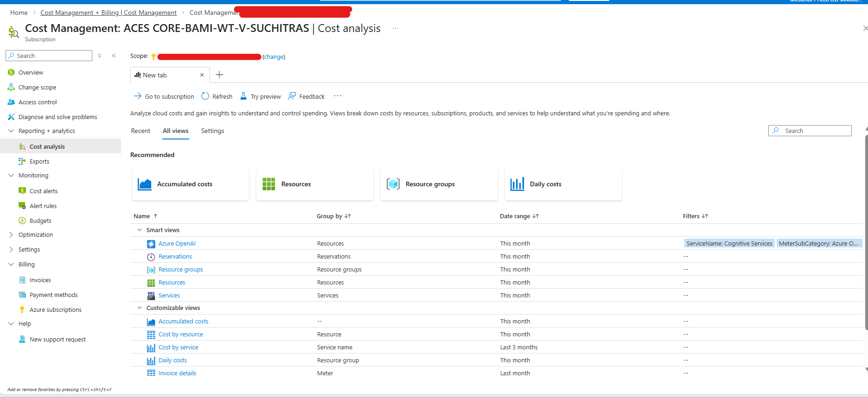Collapse the Billing section
The image size is (868, 398).
[x=11, y=264]
